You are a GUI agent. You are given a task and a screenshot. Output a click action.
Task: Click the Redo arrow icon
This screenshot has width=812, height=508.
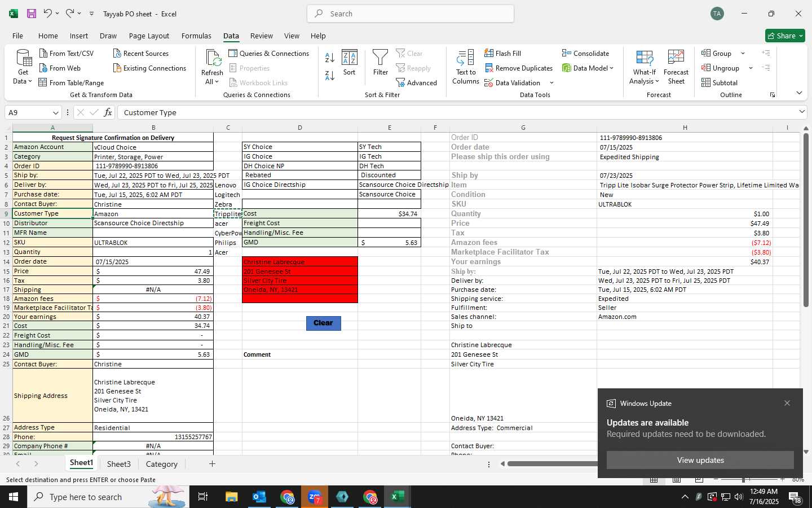click(x=69, y=14)
